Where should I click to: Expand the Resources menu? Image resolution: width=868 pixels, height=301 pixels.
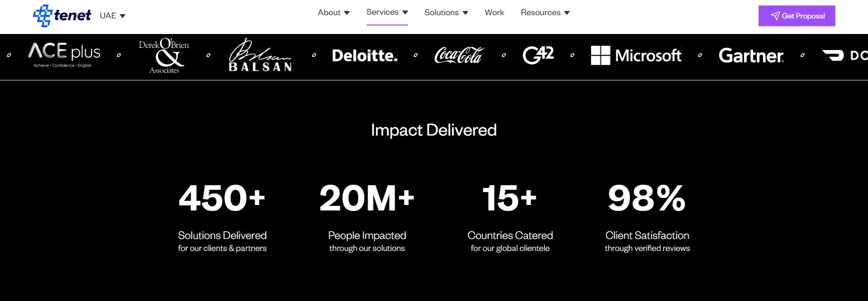click(x=545, y=13)
